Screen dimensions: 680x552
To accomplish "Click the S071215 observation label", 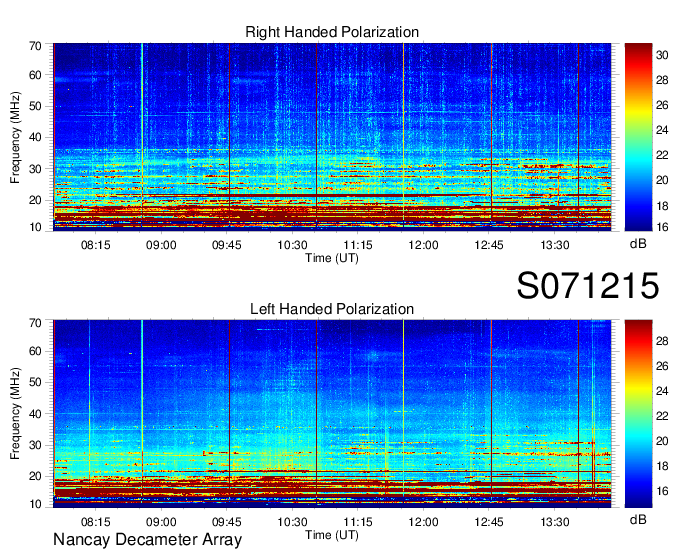I will tap(588, 286).
